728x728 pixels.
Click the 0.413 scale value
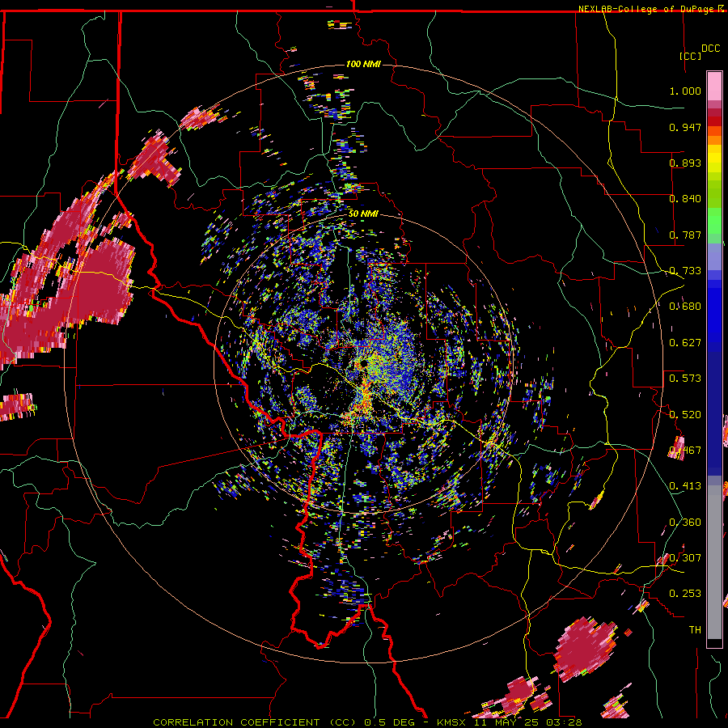pos(685,486)
